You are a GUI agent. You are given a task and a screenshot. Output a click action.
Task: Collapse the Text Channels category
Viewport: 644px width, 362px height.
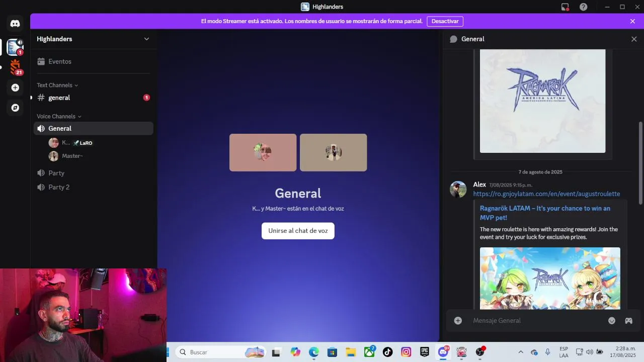57,85
